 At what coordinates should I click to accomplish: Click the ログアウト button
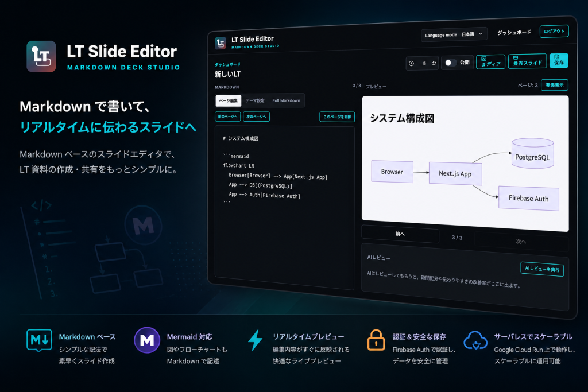pos(554,31)
